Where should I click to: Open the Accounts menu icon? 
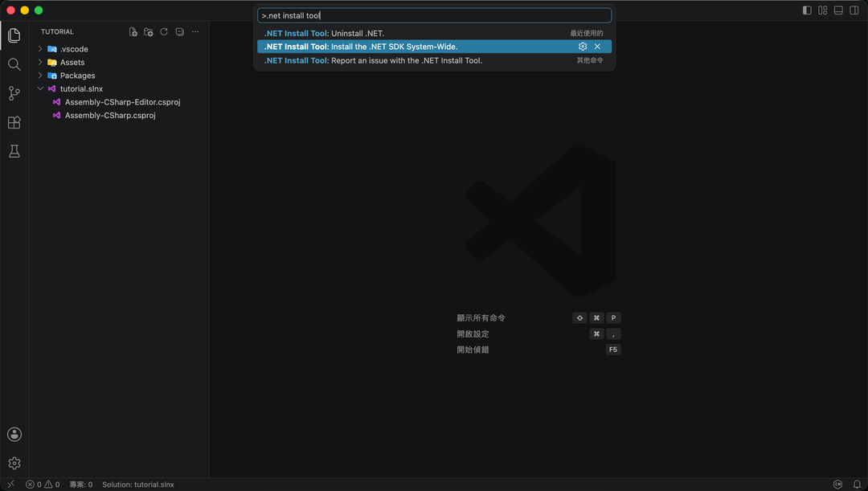coord(14,435)
